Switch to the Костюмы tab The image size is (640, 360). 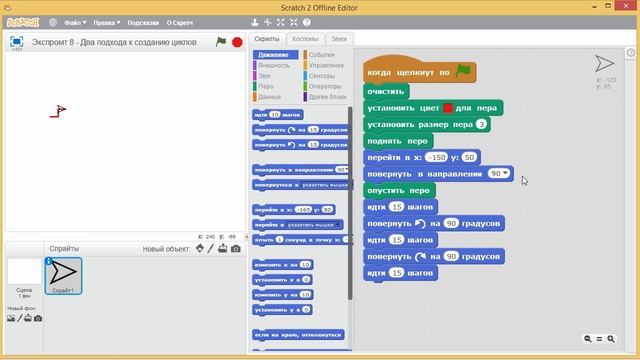click(x=305, y=39)
